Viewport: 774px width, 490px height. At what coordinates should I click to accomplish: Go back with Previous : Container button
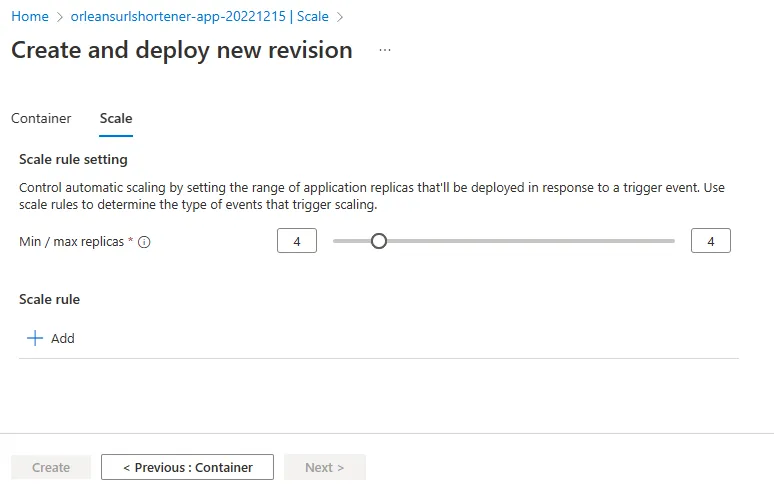click(188, 467)
